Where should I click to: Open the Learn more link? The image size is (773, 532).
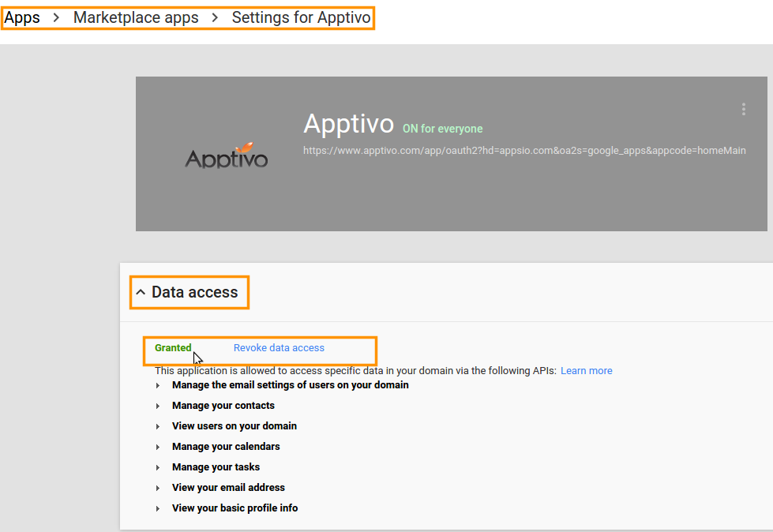586,371
